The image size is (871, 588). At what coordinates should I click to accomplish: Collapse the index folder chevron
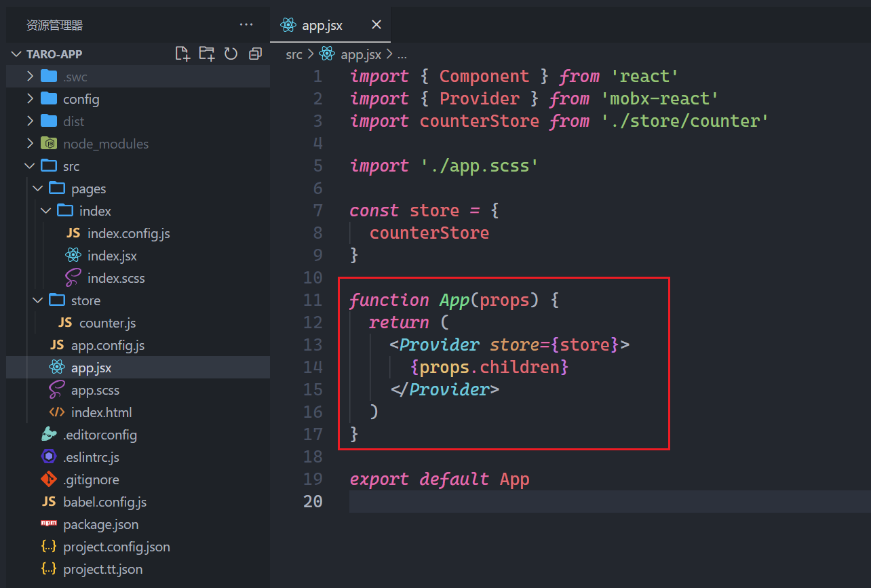(46, 211)
